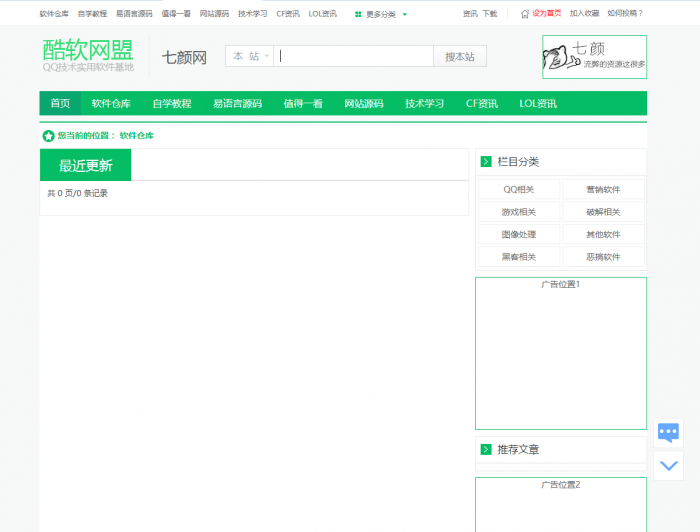Click the grid icon next to 更多分类
The height and width of the screenshot is (532, 700).
[x=358, y=14]
